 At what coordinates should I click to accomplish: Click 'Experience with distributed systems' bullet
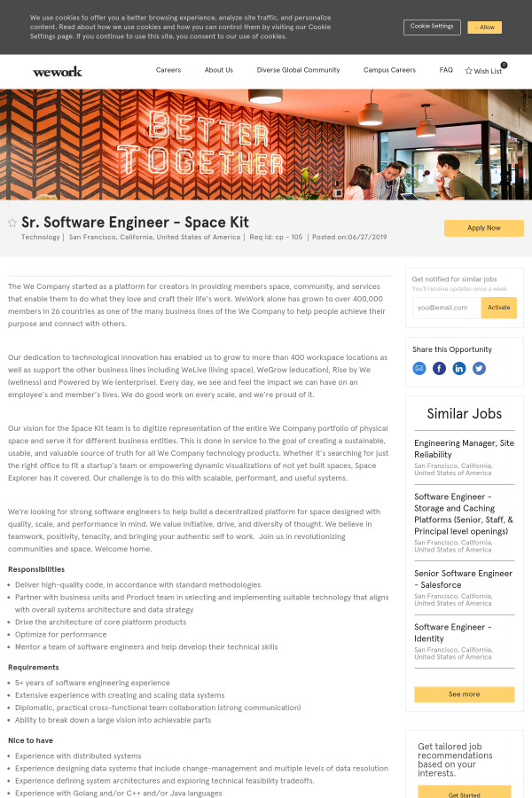click(x=78, y=756)
